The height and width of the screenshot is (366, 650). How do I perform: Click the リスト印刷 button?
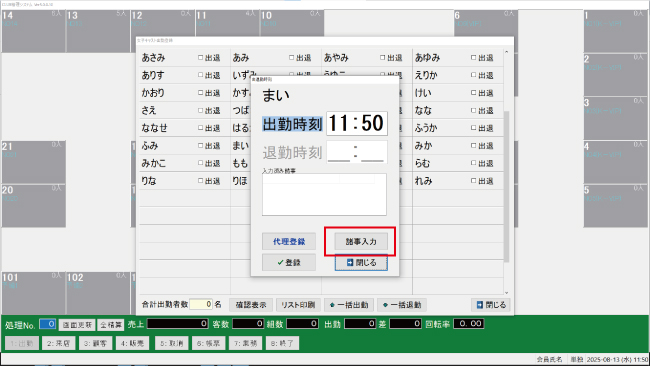click(x=298, y=305)
